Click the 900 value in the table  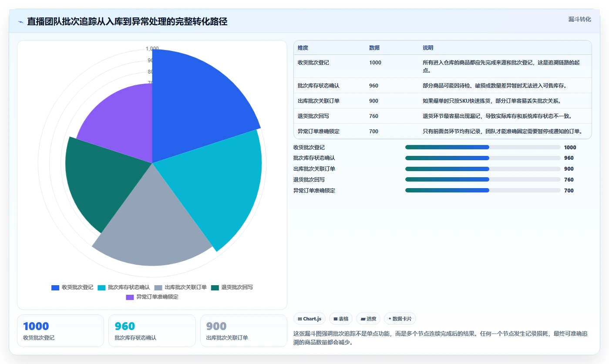pos(373,101)
